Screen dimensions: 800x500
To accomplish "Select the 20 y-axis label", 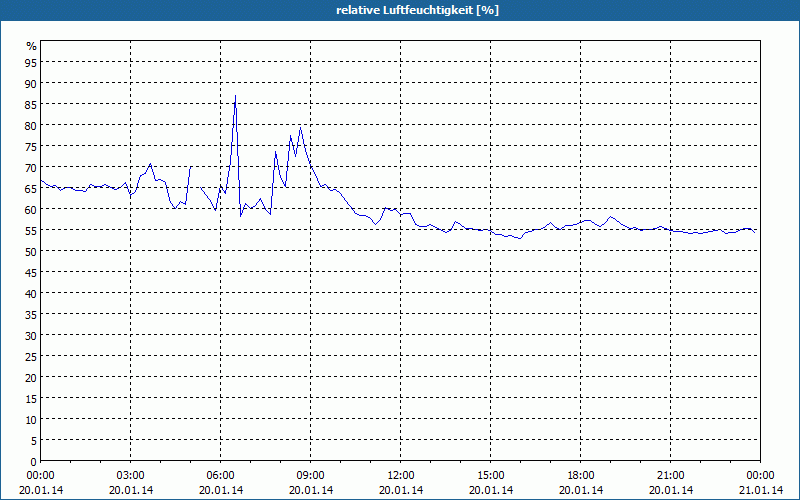I will (x=31, y=378).
